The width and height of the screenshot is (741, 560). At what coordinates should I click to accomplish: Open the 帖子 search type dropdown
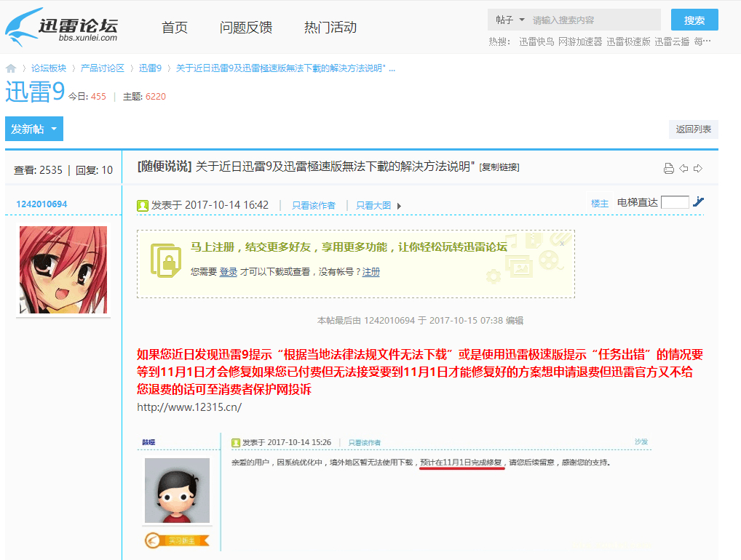(x=510, y=20)
